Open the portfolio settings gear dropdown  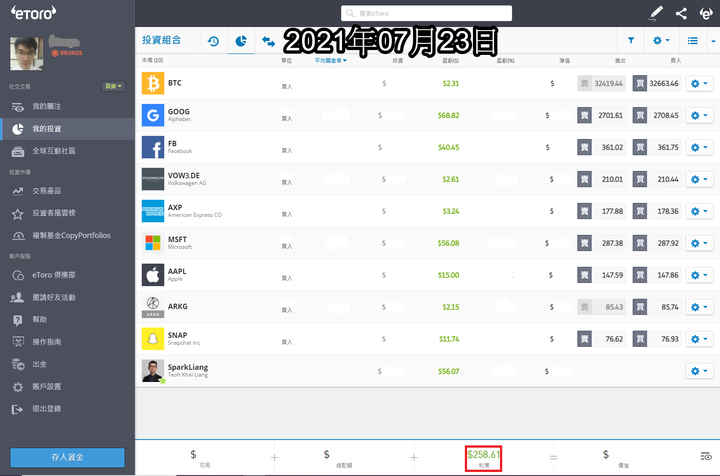pos(661,40)
